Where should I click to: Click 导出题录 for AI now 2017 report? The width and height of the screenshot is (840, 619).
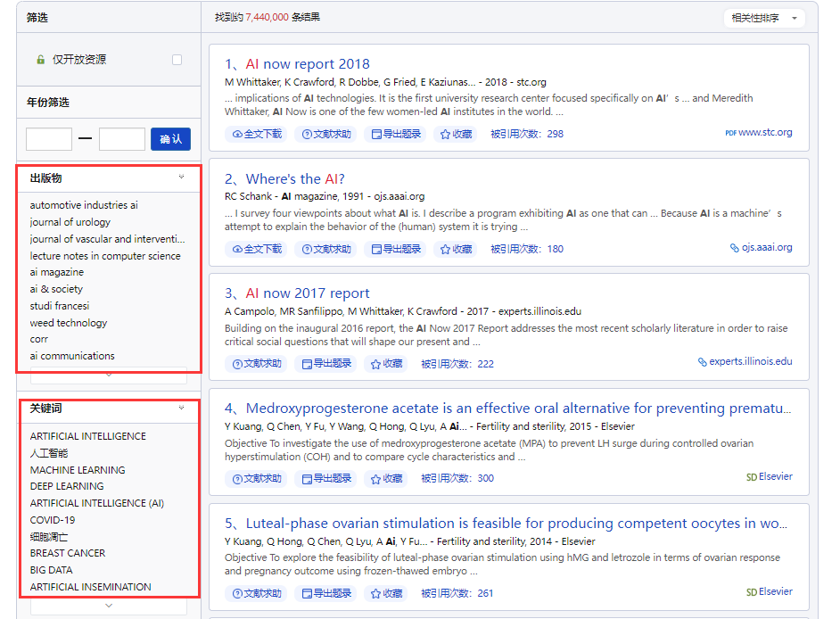coord(326,364)
